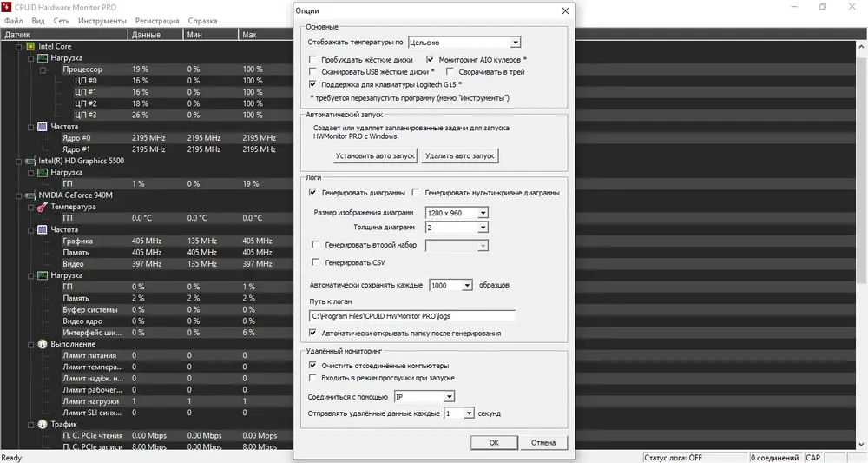Open the Справка menu
The width and height of the screenshot is (868, 463).
tap(202, 20)
